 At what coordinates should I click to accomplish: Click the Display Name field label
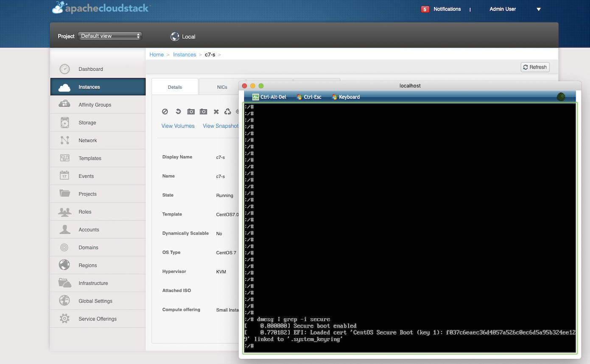coord(177,157)
